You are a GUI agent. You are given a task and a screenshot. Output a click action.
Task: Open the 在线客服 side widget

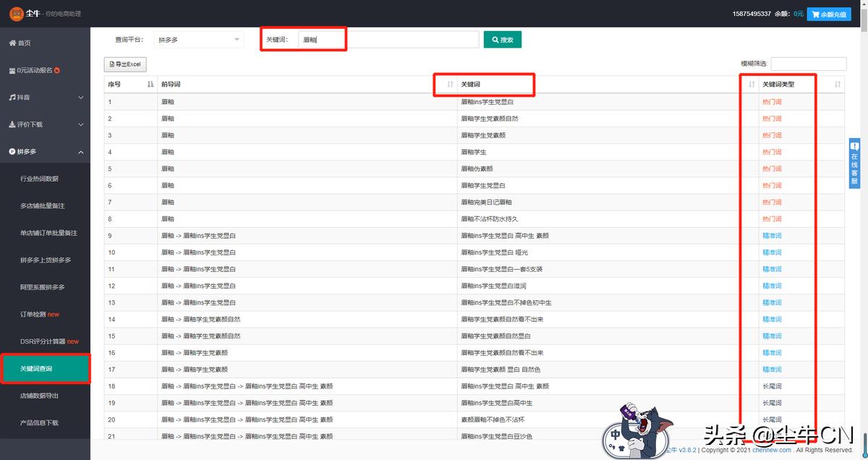854,163
